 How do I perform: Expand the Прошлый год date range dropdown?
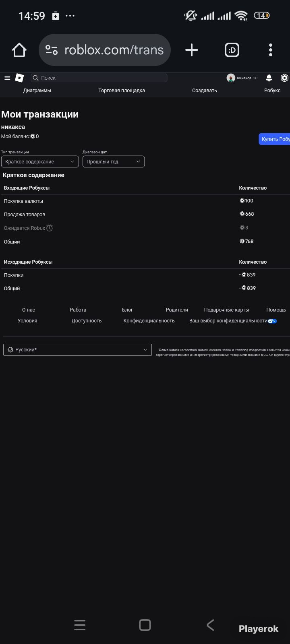[114, 161]
